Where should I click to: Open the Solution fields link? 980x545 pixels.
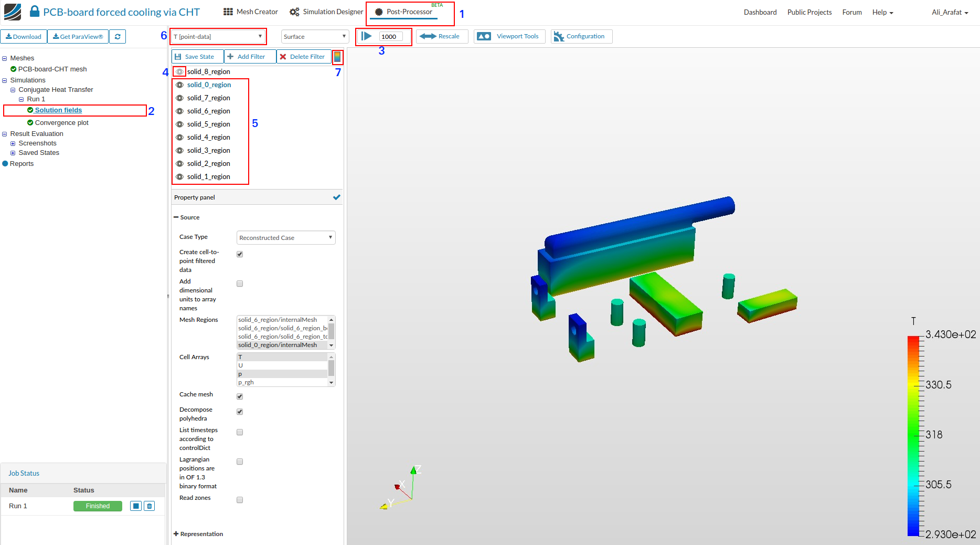pos(58,110)
